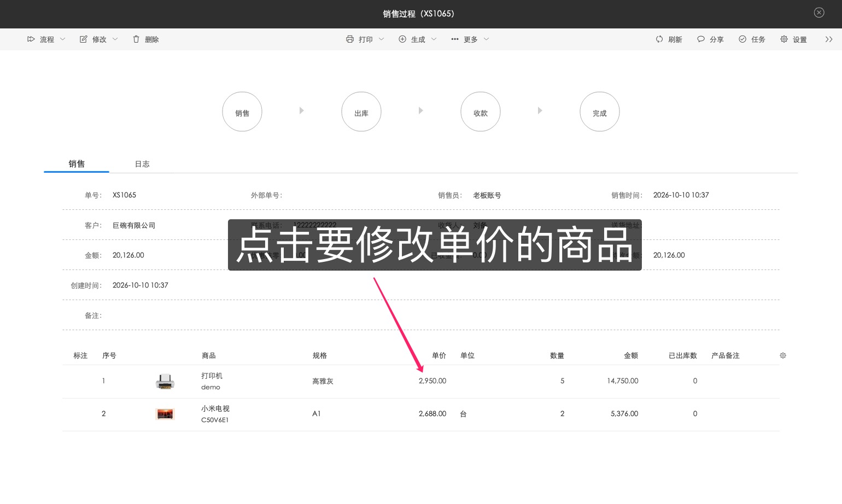Click the 小米电视 product name

click(215, 409)
